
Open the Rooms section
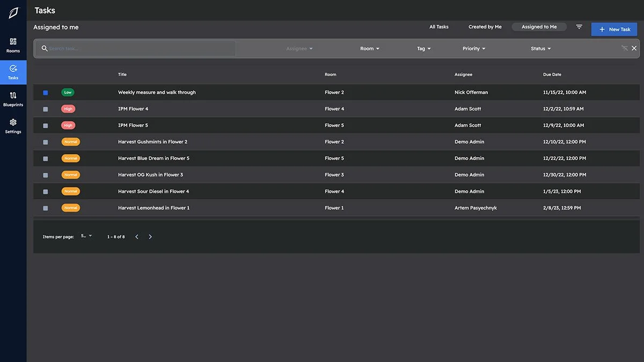click(13, 45)
